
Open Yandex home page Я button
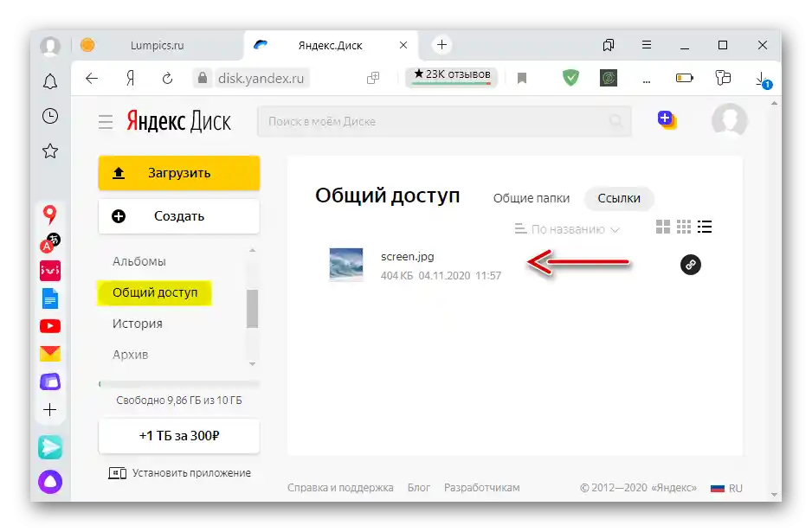tap(130, 78)
